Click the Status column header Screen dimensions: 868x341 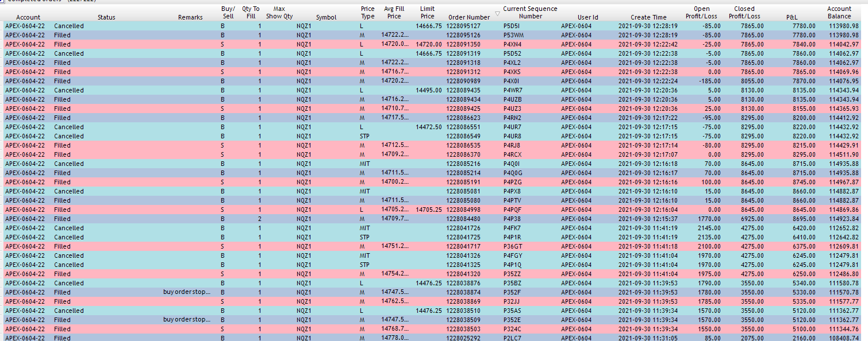tap(106, 17)
